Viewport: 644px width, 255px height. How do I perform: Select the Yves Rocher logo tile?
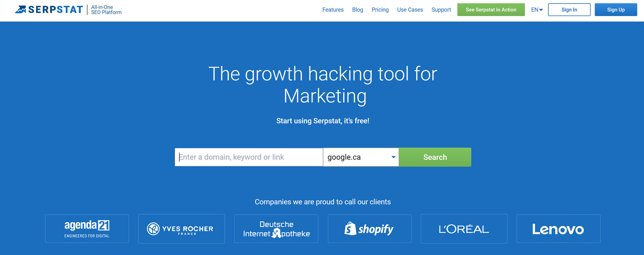pyautogui.click(x=182, y=229)
